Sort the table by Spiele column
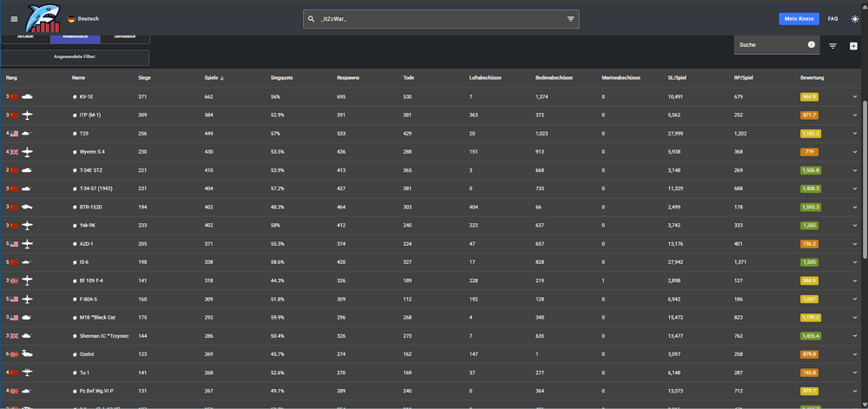 click(213, 78)
